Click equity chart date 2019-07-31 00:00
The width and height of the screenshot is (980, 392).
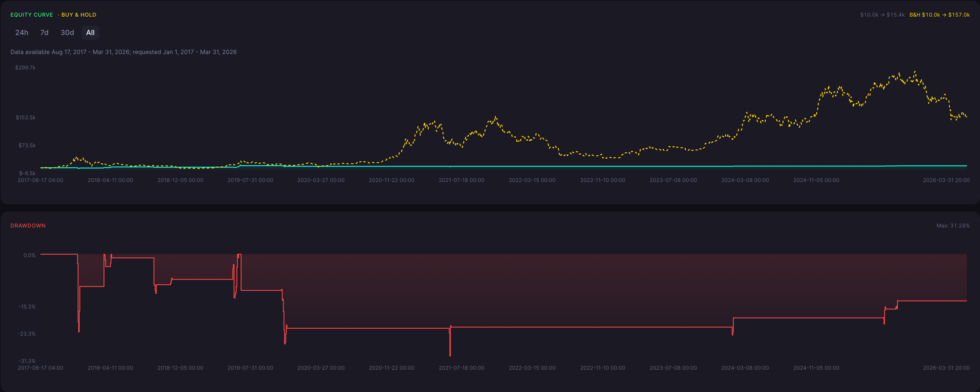coord(250,180)
